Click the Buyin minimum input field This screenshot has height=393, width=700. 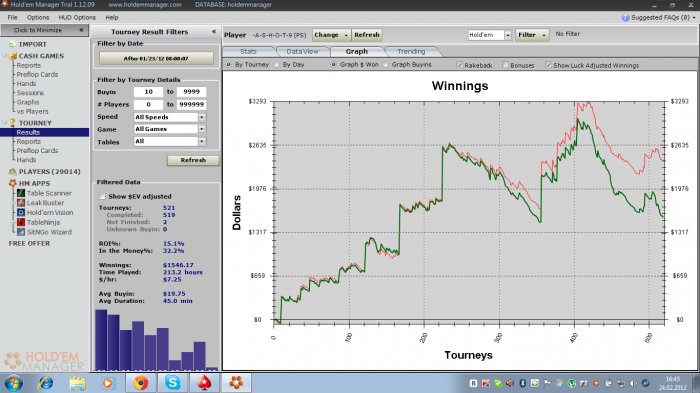tap(148, 92)
